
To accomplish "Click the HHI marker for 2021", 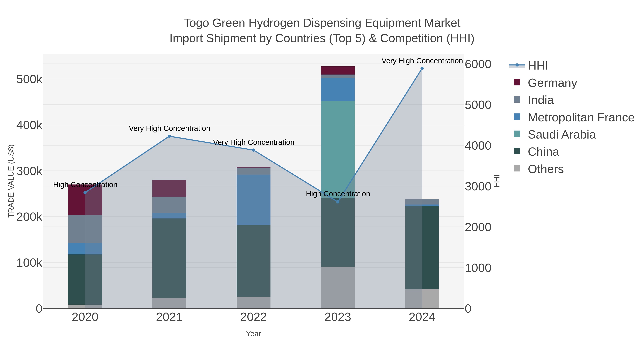I will (169, 136).
